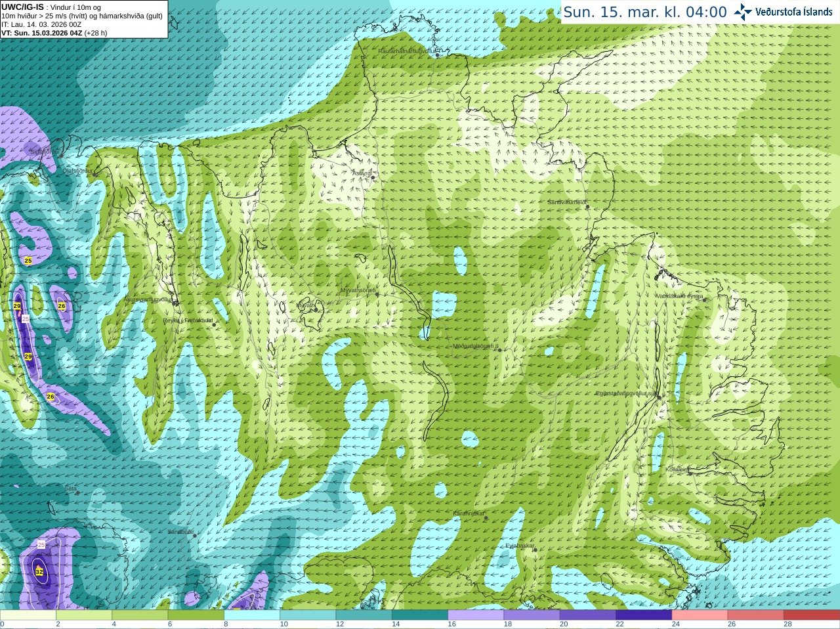Pick the 22–24 m/s dark indigo swatch
The image size is (840, 629).
(x=644, y=616)
